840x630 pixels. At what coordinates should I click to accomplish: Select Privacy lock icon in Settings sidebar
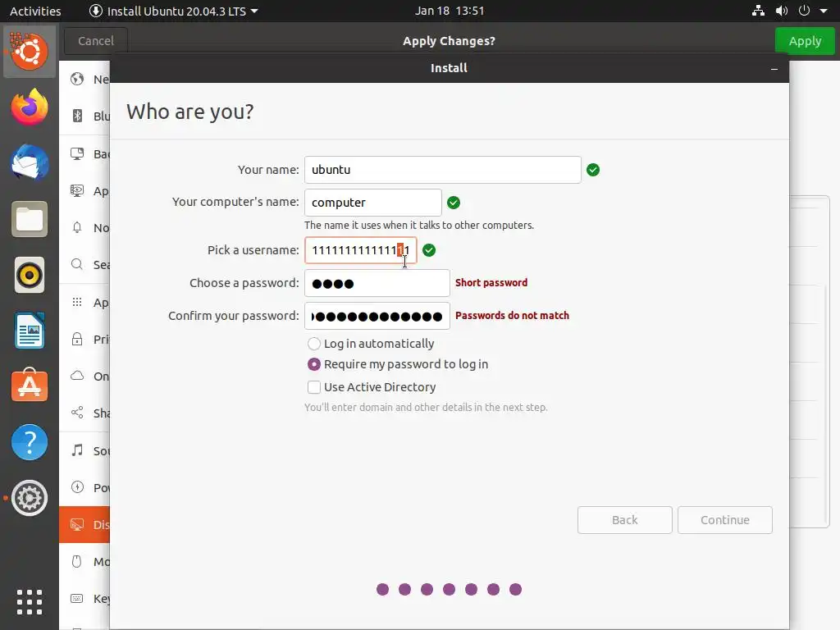coord(77,339)
